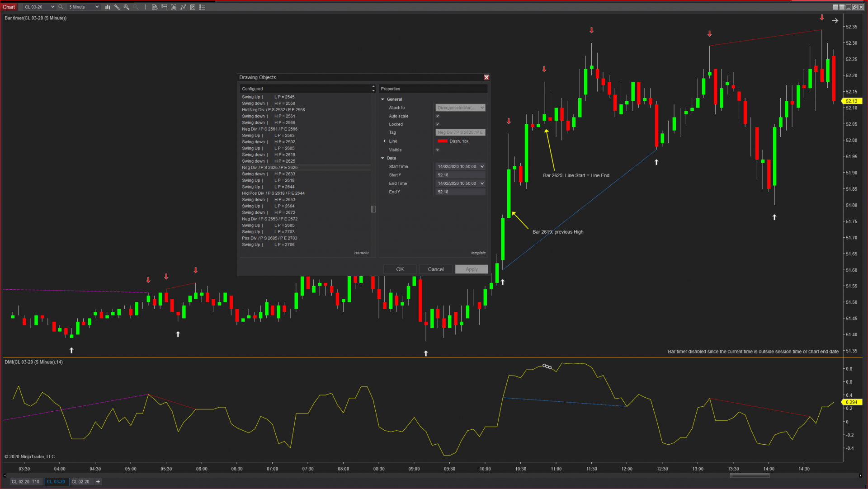868x489 pixels.
Task: Switch to the CL 02-20 tab
Action: coord(80,482)
